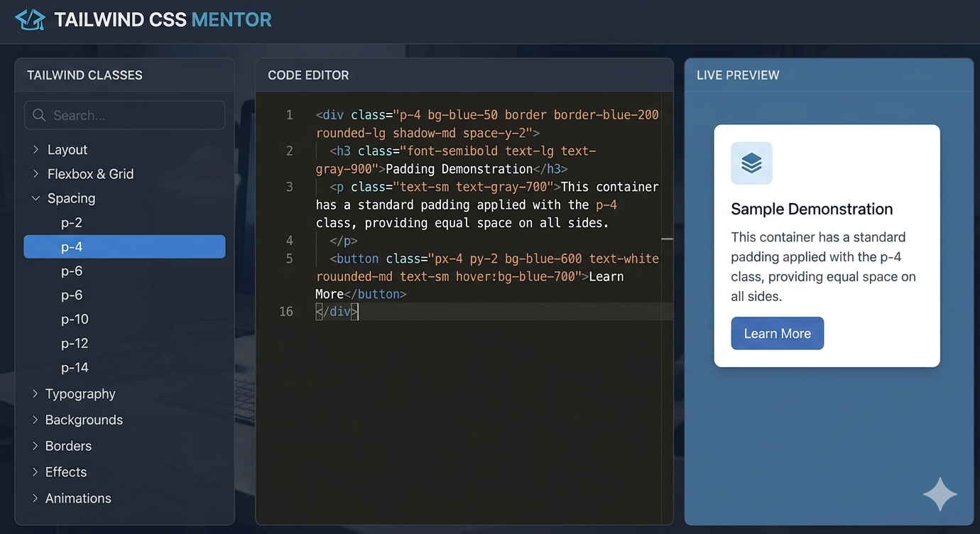
Task: Open the Backgrounds category label
Action: (x=84, y=420)
